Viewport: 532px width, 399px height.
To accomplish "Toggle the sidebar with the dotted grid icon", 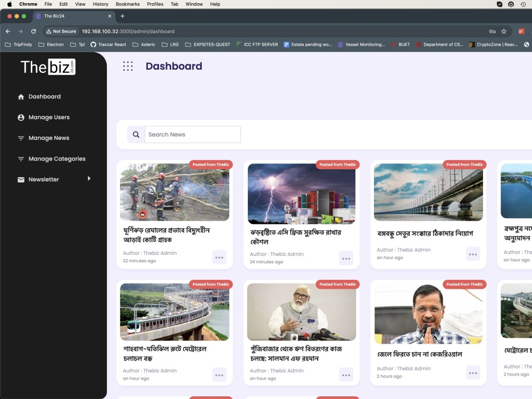I will [x=128, y=66].
